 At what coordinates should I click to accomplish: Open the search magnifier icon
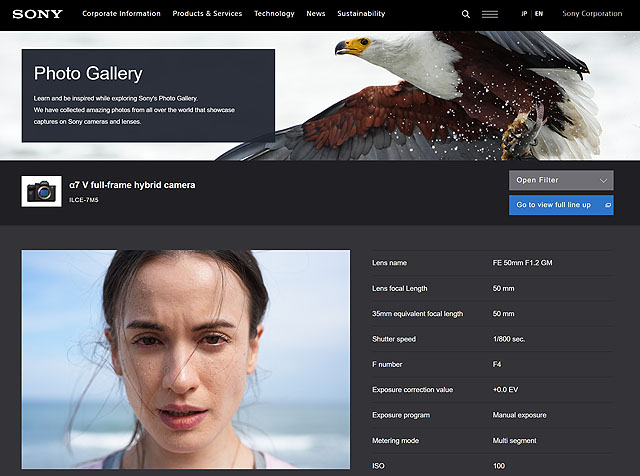pos(466,14)
